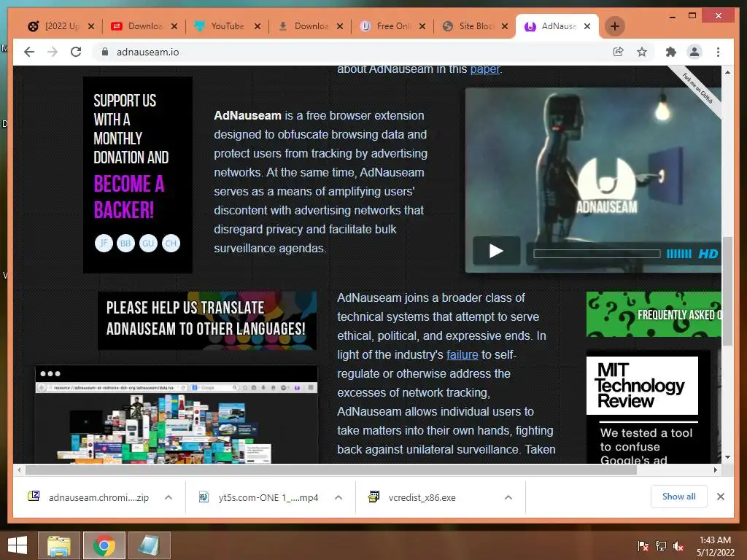
Task: Go back to the previous page
Action: 29,52
